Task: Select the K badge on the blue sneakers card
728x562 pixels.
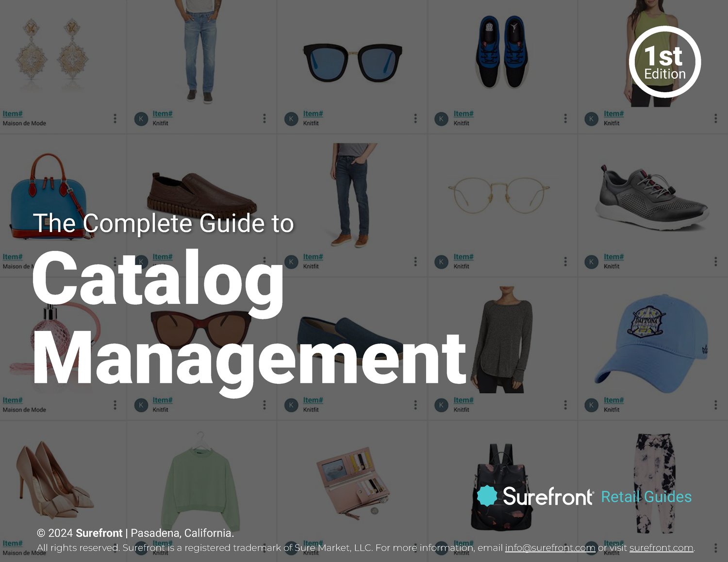Action: click(441, 117)
